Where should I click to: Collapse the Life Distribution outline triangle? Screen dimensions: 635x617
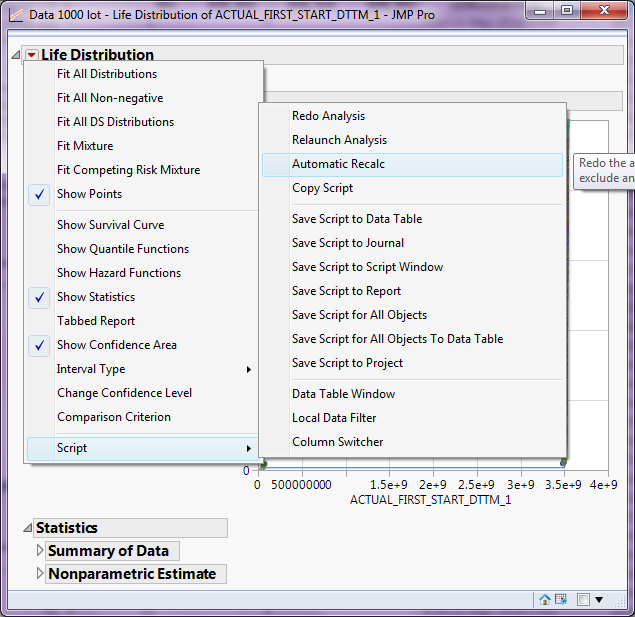coord(16,55)
